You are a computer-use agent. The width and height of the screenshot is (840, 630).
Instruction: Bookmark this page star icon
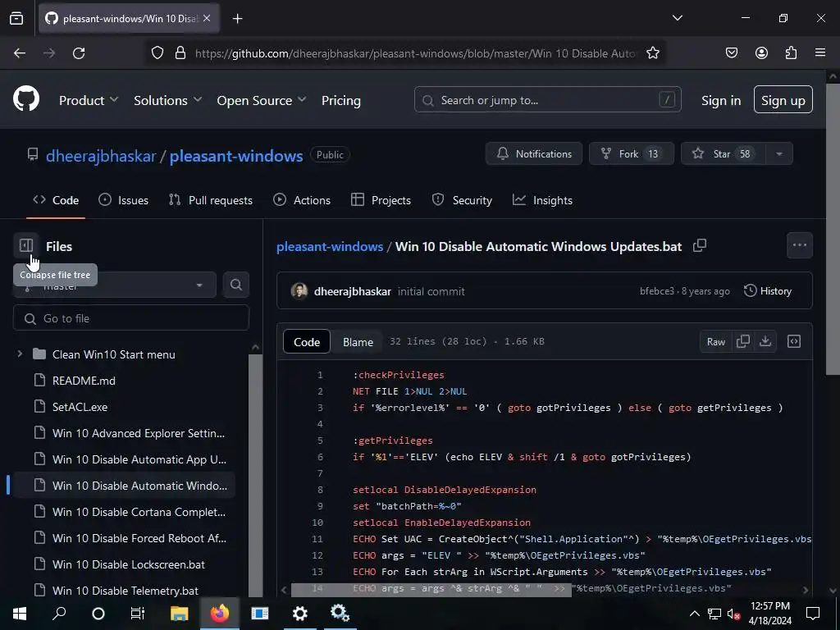point(652,53)
